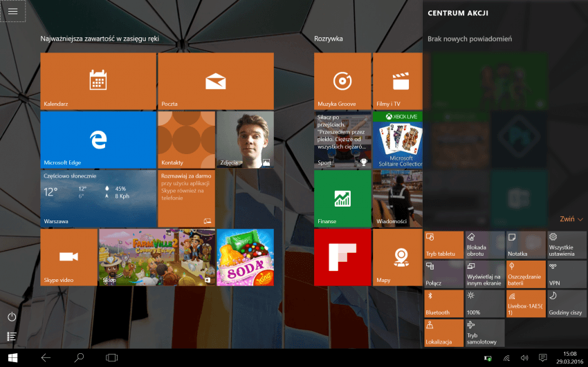
Task: Open the Sport news tile
Action: coord(342,140)
